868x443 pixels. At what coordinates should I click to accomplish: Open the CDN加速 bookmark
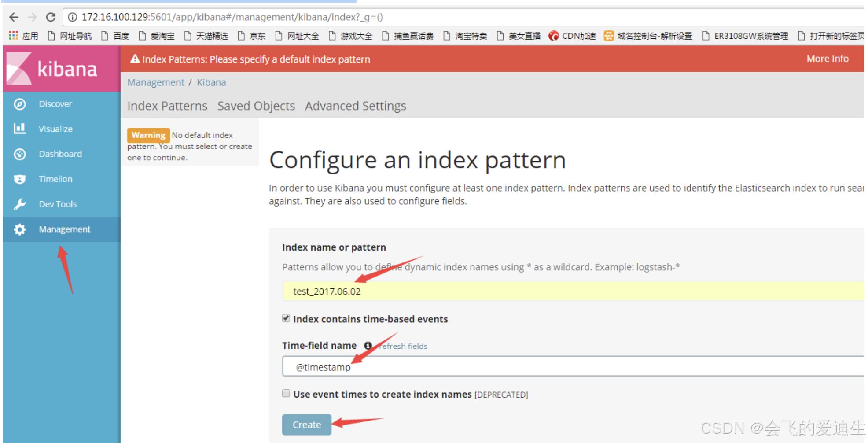click(x=572, y=36)
